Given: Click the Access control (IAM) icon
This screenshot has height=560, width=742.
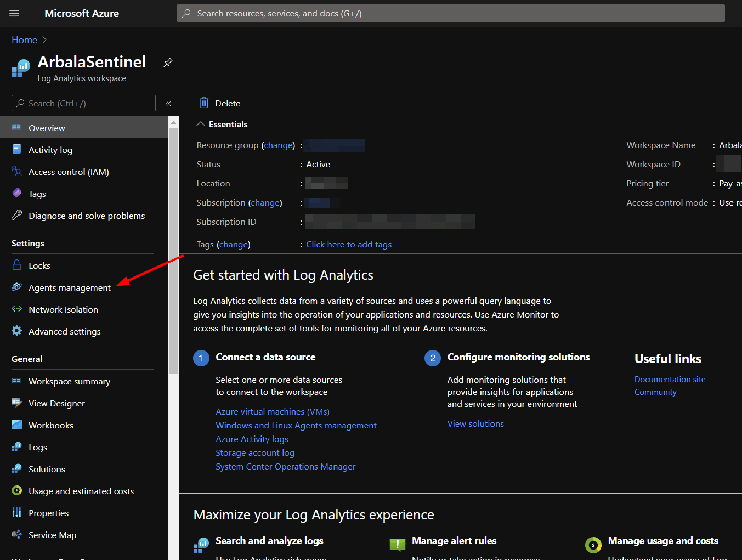Looking at the screenshot, I should tap(17, 171).
